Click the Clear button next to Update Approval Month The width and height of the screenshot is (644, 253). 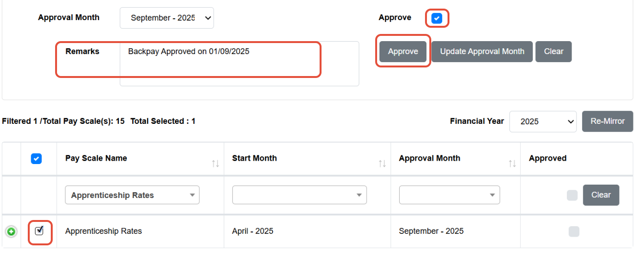[x=553, y=52]
